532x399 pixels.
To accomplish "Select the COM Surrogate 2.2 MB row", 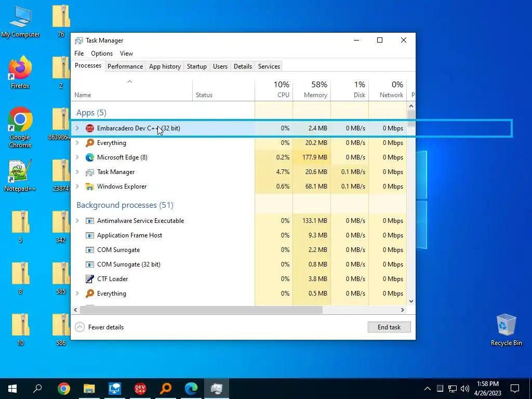I will coord(239,250).
